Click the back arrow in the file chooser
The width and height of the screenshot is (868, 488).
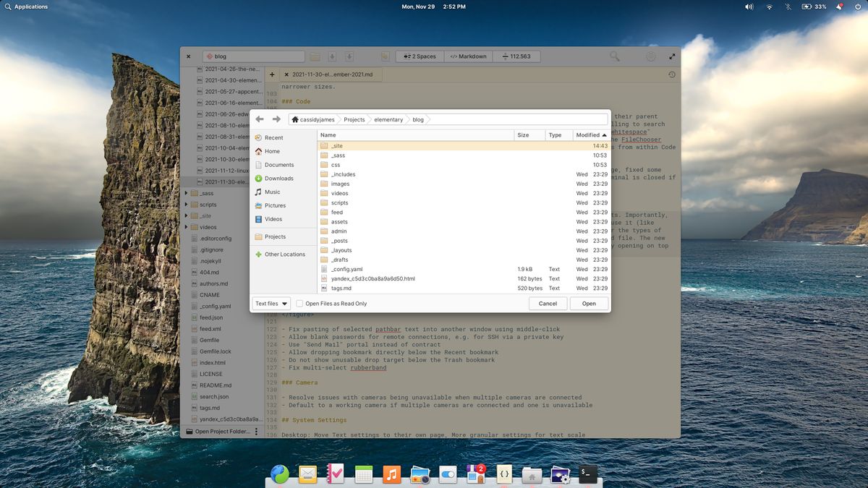[260, 119]
